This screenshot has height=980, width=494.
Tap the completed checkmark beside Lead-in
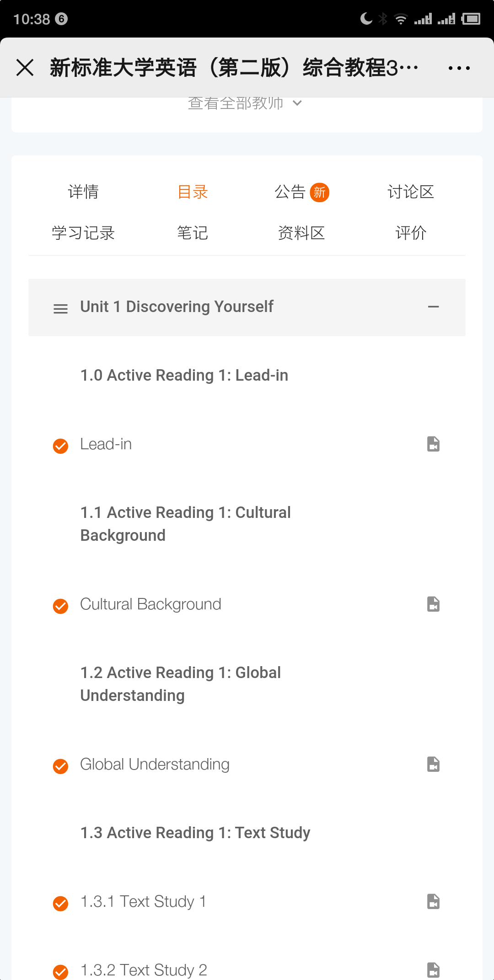(60, 446)
